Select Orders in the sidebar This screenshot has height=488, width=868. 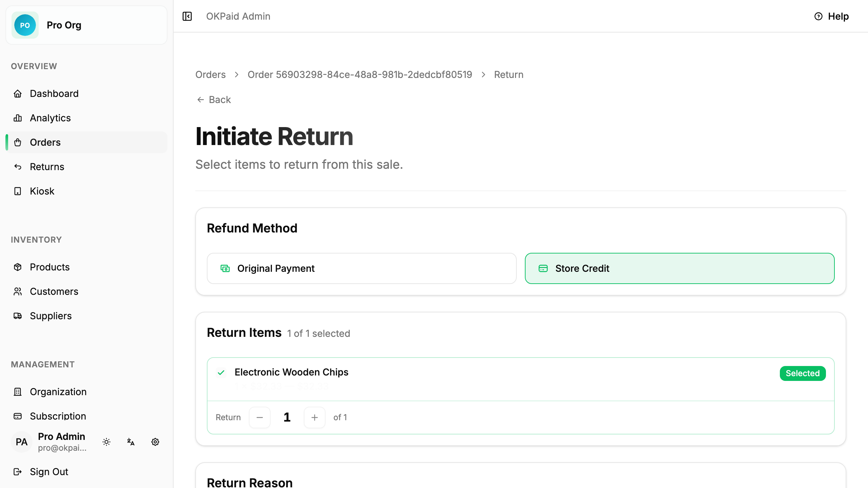click(x=86, y=142)
